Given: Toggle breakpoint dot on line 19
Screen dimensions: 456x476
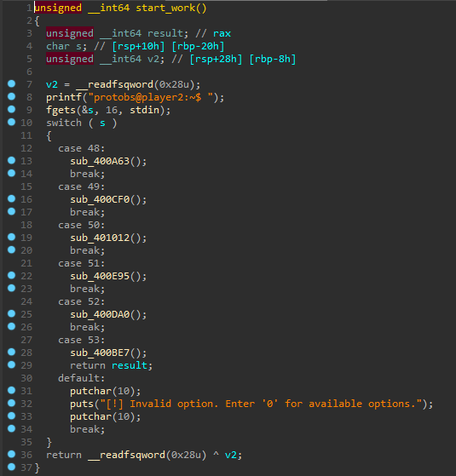Looking at the screenshot, I should pos(12,237).
